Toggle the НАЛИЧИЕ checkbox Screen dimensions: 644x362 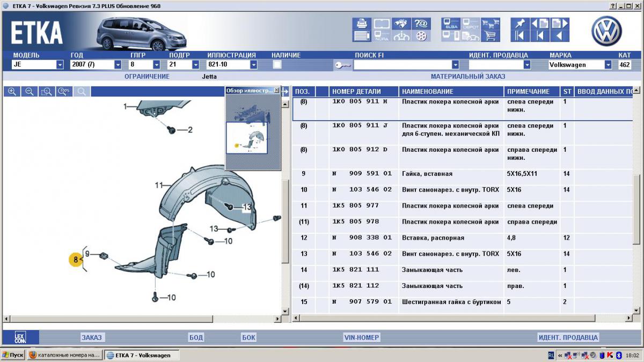click(x=277, y=65)
